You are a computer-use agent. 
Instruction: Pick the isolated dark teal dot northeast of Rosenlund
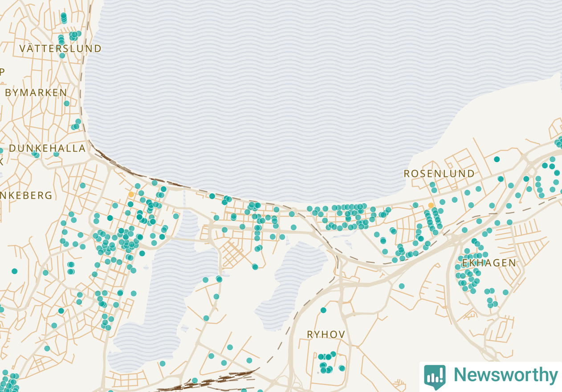[497, 159]
